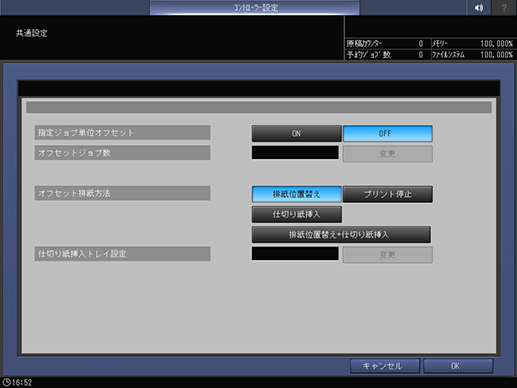Click 変更 button for 仕切り紙挿入トレイ設定
The height and width of the screenshot is (388, 517).
(x=388, y=255)
